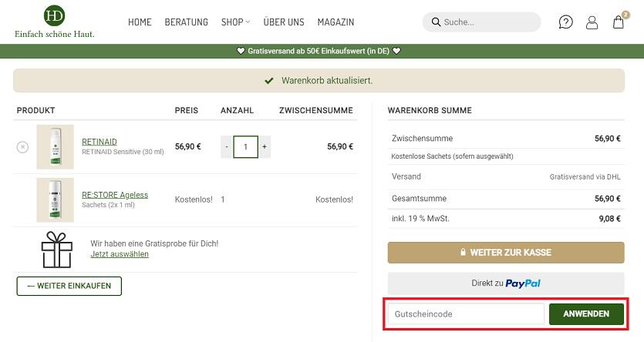Click the RE:STORE Ageless product thumbnail

coord(55,199)
